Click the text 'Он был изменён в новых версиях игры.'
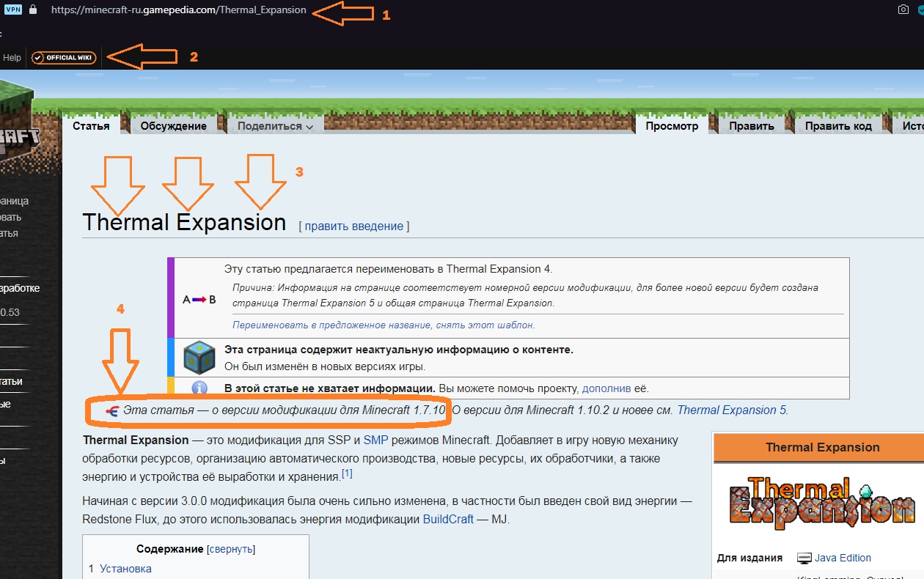 (325, 366)
